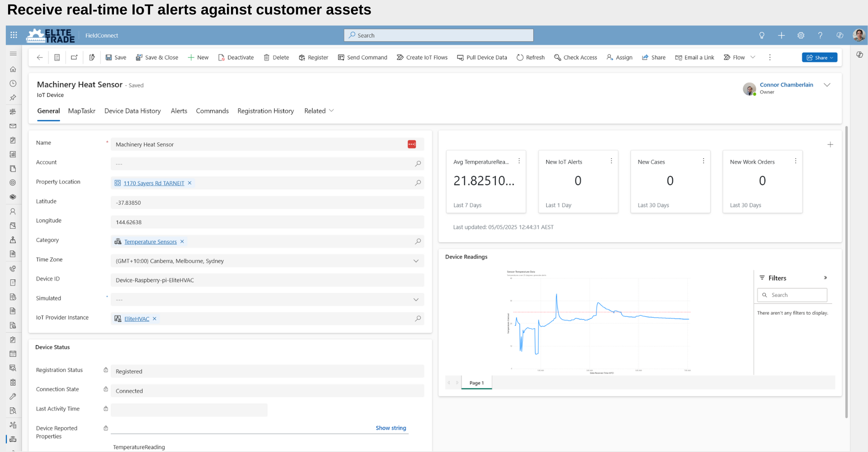Open the help question mark icon
The width and height of the screenshot is (868, 452).
[820, 35]
